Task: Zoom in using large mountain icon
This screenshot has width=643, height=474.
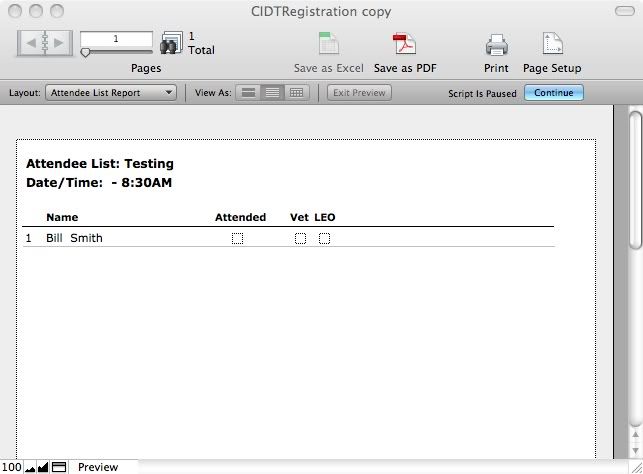Action: [x=43, y=467]
